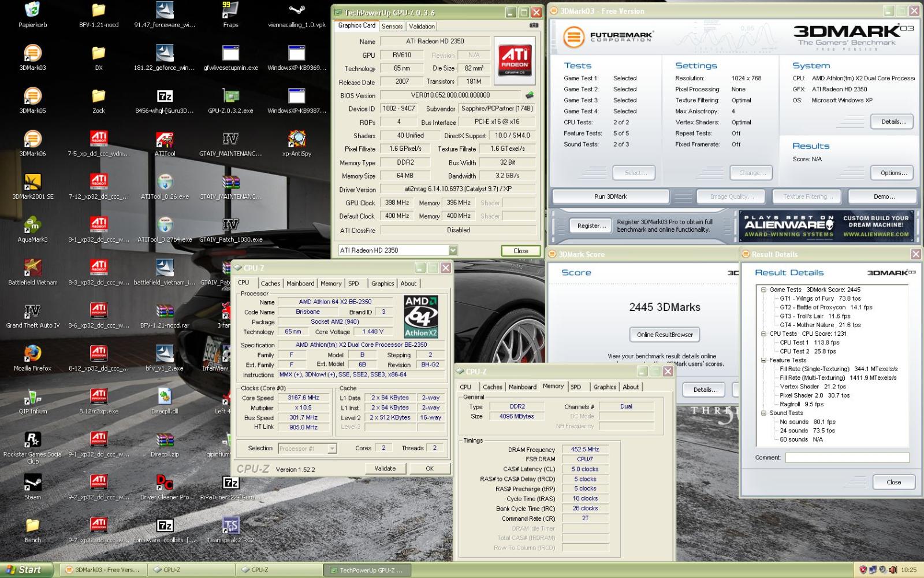Click GPU-Z BIOS save chip icon
The image size is (924, 578).
(x=529, y=95)
